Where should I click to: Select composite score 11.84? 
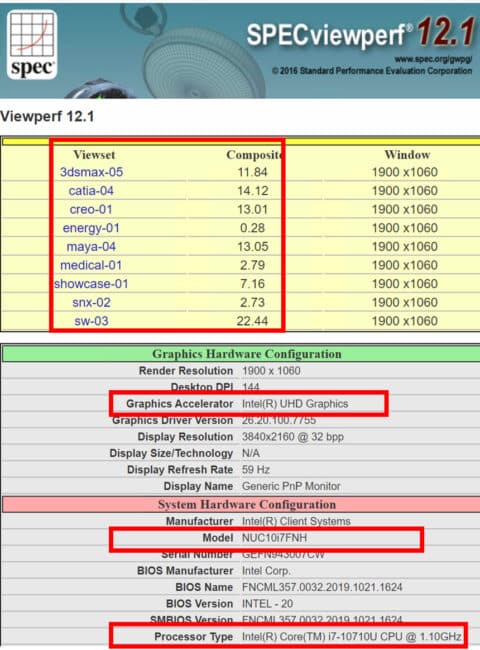click(x=252, y=172)
